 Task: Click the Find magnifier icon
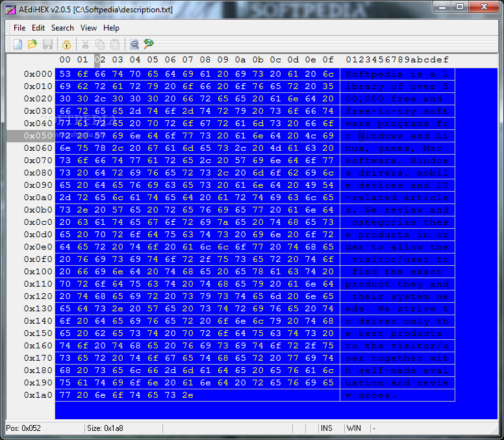coord(134,44)
